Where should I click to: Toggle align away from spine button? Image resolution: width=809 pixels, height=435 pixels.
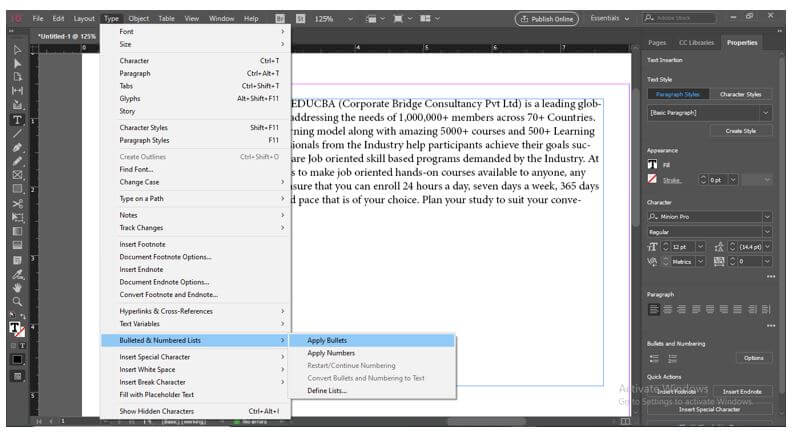766,310
